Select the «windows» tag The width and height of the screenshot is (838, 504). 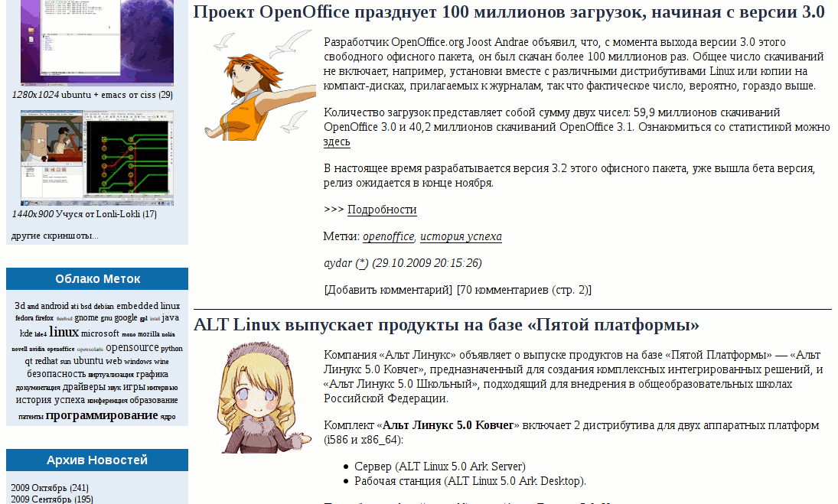tap(138, 362)
